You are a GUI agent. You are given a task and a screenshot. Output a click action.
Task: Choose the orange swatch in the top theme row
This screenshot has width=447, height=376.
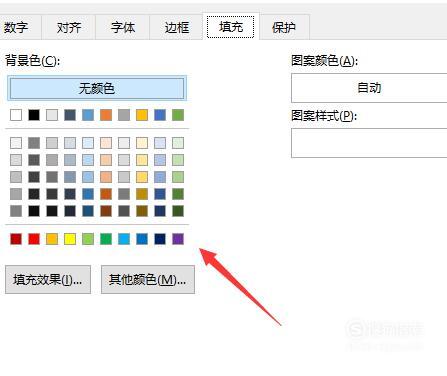pyautogui.click(x=106, y=115)
